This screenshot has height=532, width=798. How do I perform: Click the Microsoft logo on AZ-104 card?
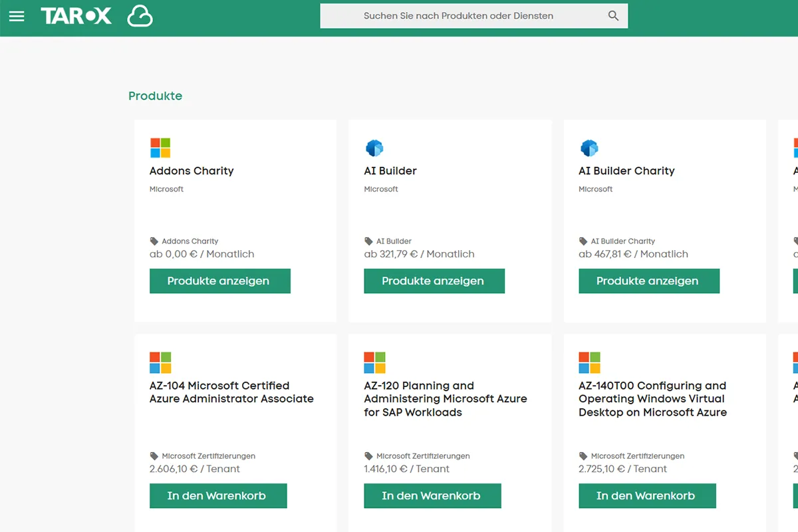[x=160, y=362]
